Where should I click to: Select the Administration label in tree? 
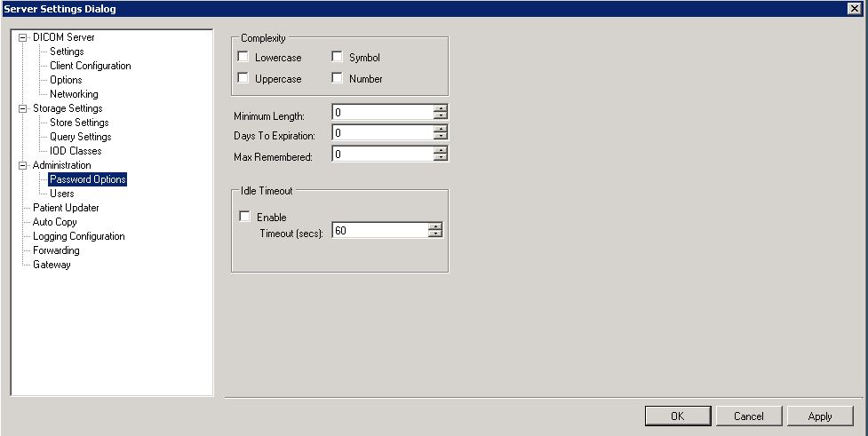click(61, 165)
